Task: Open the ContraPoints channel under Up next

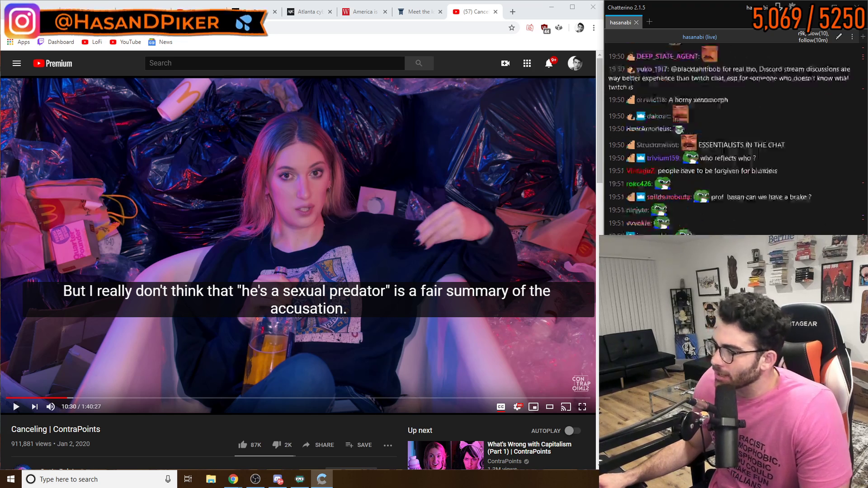Action: click(x=504, y=461)
